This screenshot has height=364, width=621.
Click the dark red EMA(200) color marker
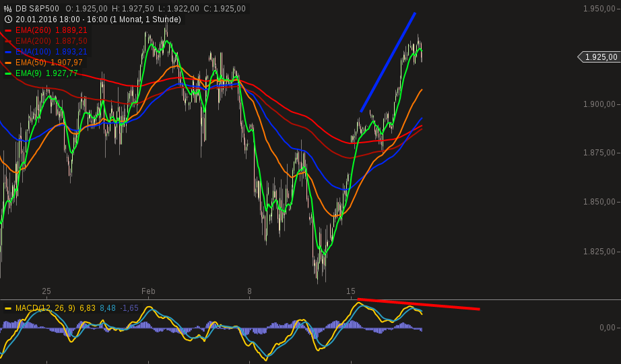(x=8, y=41)
